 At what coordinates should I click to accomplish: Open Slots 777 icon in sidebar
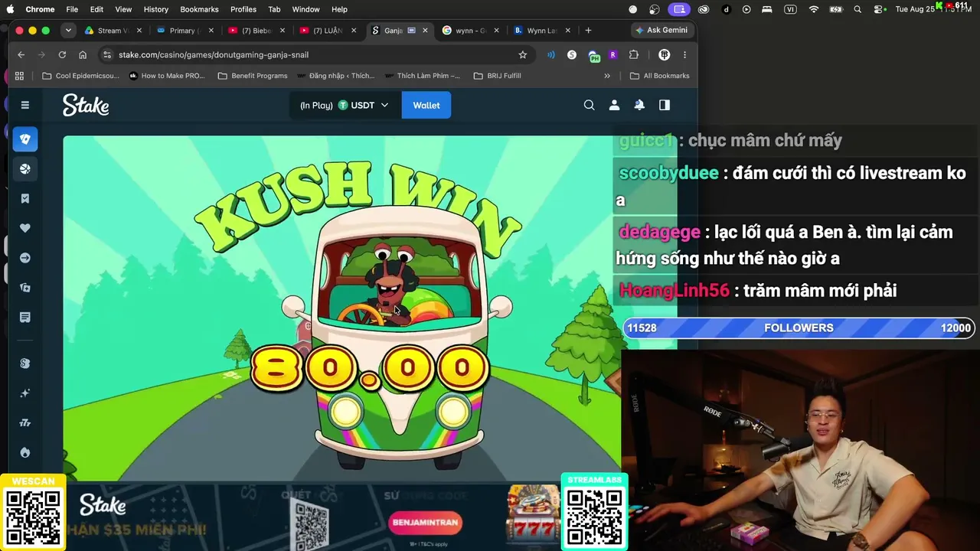click(x=25, y=423)
